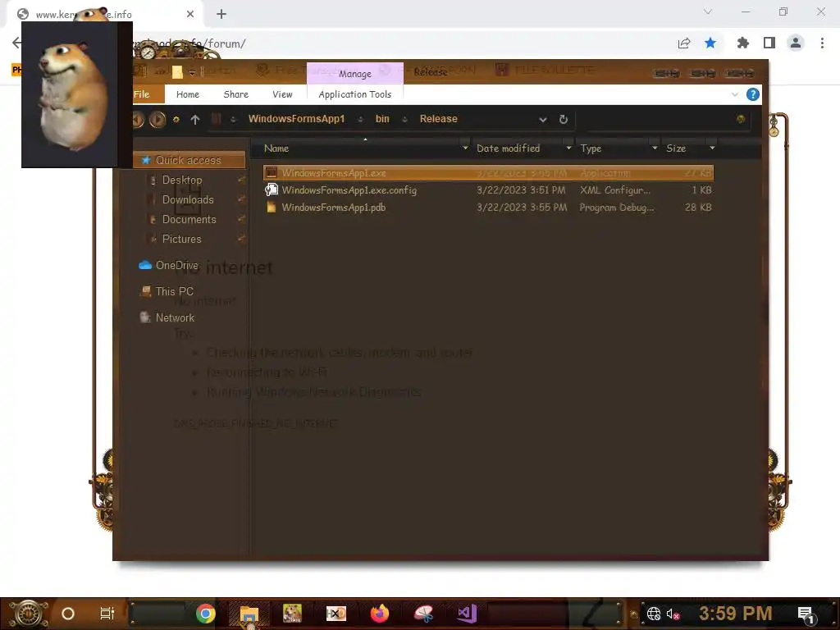Screen dimensions: 840x630
Task: Open Visual Studio taskbar icon
Action: coord(467,614)
